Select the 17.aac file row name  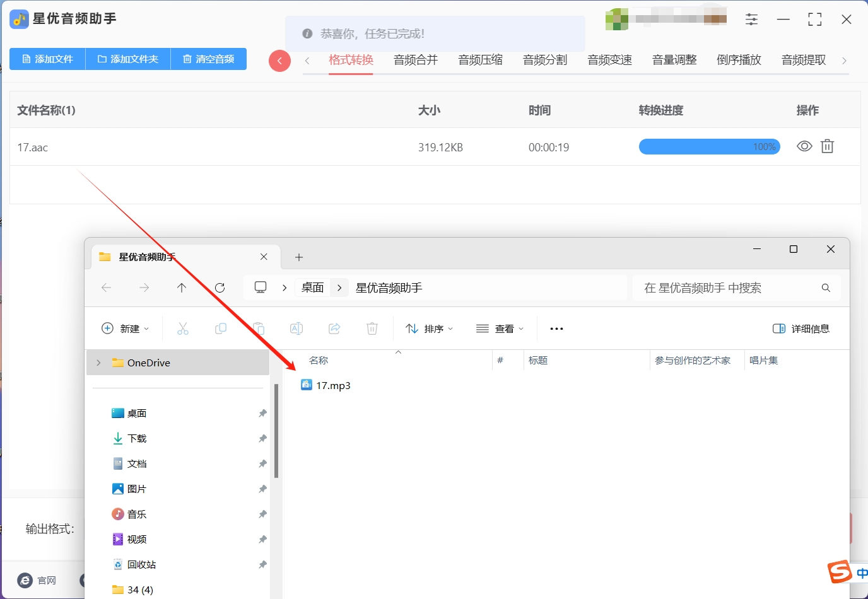(33, 148)
